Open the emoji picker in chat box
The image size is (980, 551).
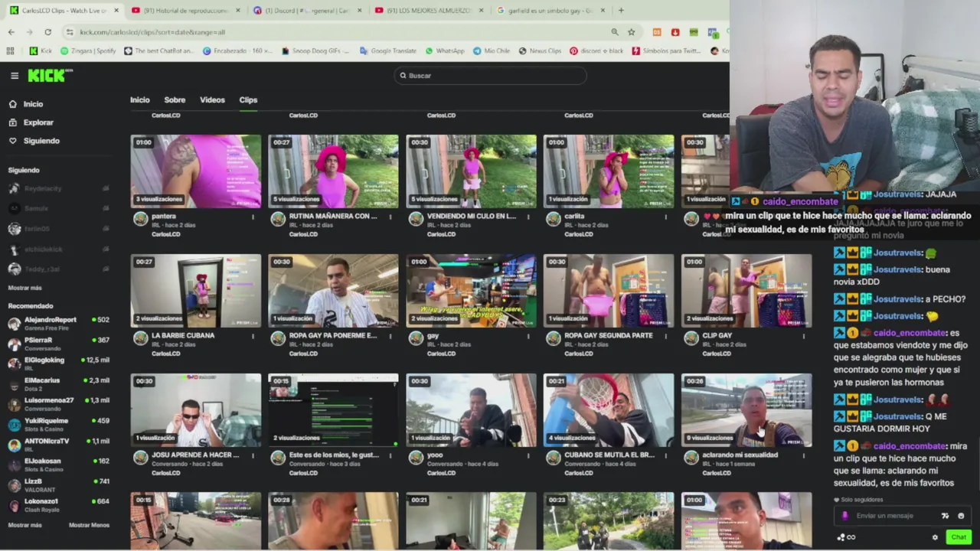pos(961,516)
